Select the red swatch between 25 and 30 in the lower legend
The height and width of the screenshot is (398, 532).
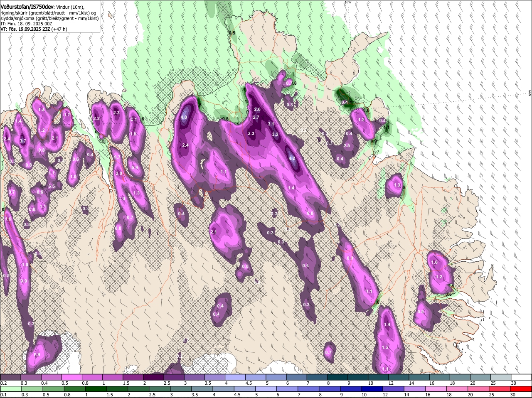(x=500, y=389)
